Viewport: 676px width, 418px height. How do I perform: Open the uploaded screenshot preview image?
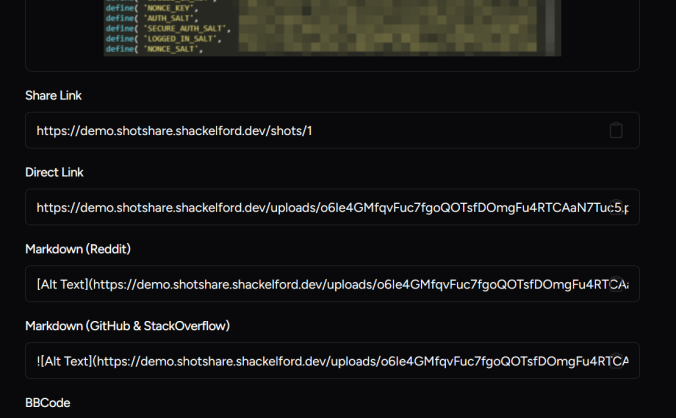coord(330,28)
